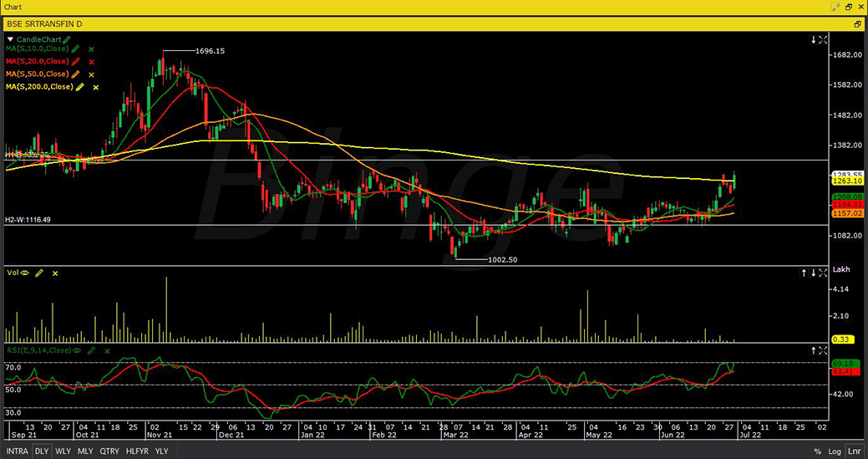Switch to YLY timeframe tab
The height and width of the screenshot is (459, 868).
pyautogui.click(x=161, y=451)
